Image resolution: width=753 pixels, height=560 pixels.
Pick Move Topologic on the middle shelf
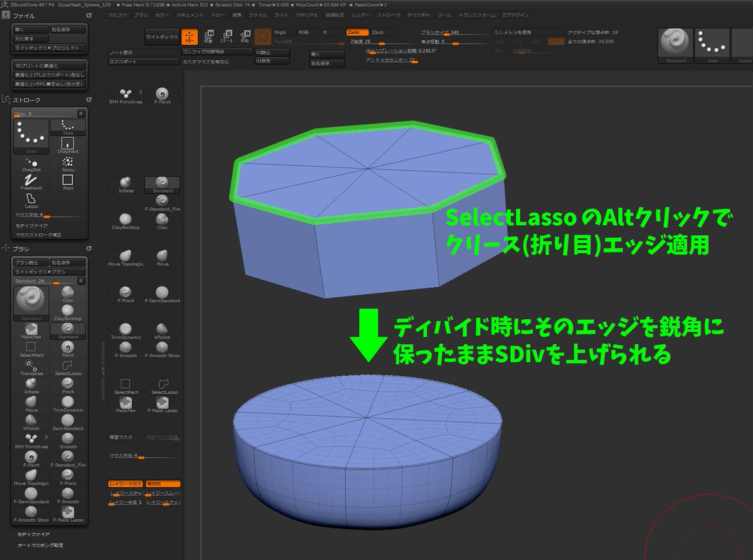(x=125, y=258)
